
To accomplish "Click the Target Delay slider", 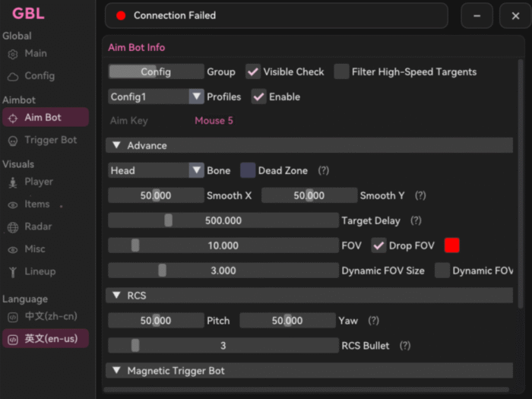I will pyautogui.click(x=223, y=220).
